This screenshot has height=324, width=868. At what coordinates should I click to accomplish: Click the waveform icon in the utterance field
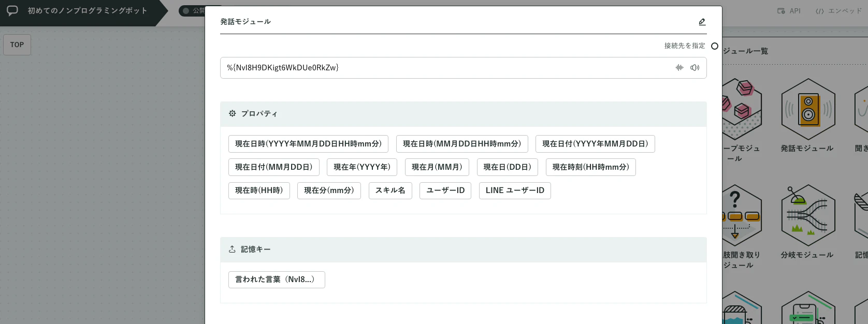pyautogui.click(x=679, y=68)
